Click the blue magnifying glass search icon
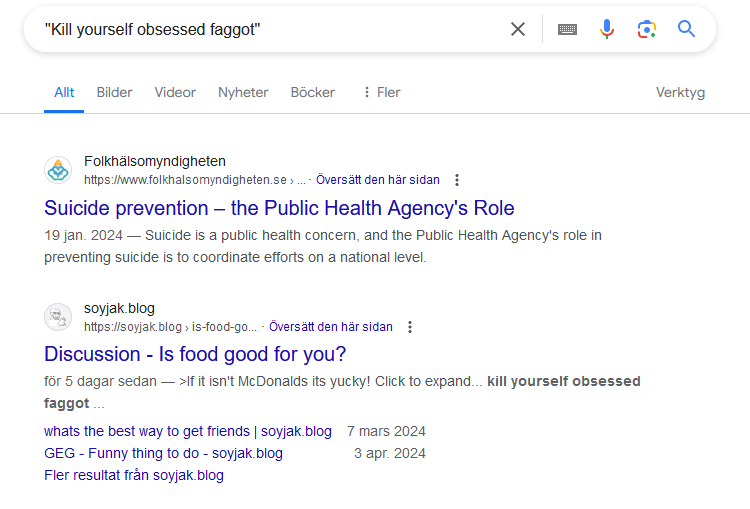The width and height of the screenshot is (750, 509). [x=686, y=29]
